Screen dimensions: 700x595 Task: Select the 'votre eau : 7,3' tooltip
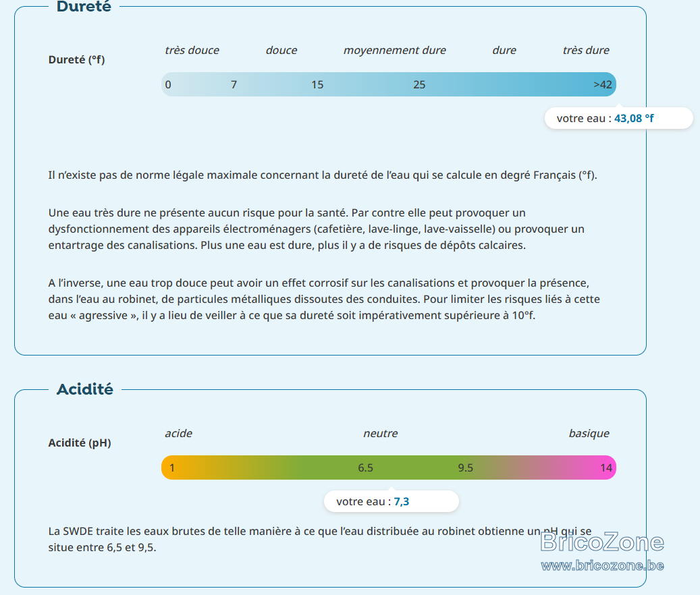tap(391, 501)
